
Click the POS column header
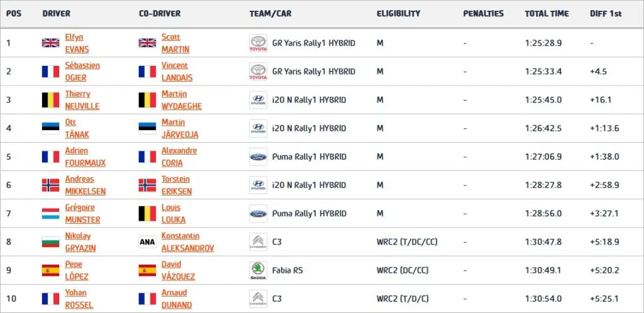tap(14, 14)
